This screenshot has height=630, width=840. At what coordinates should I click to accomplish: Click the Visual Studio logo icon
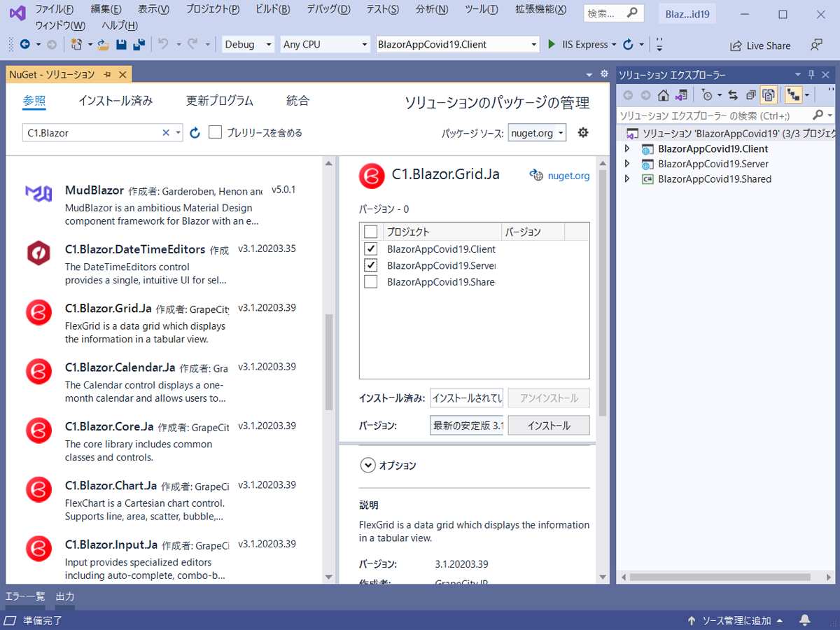coord(17,13)
